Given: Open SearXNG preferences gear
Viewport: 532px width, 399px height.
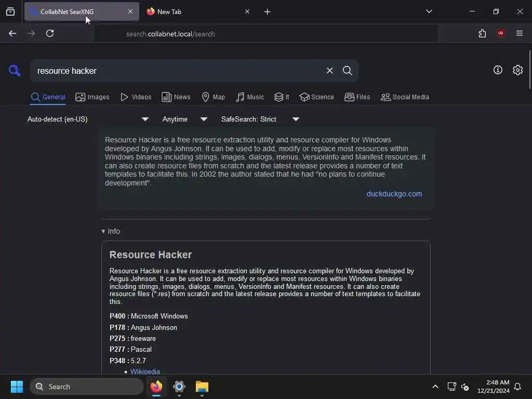Looking at the screenshot, I should click(517, 70).
